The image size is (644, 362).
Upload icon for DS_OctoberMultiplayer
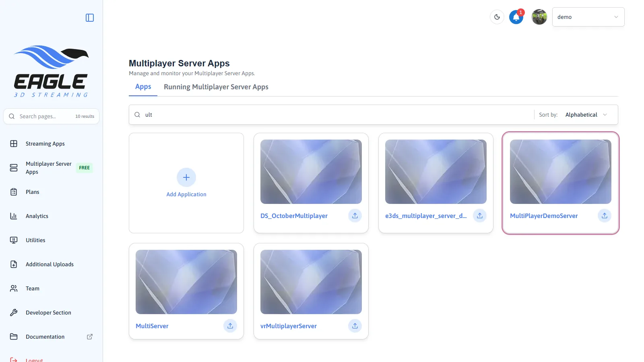click(355, 216)
